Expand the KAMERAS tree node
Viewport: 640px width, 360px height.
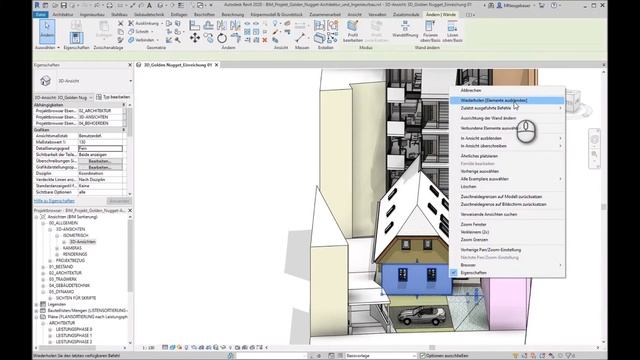57,248
